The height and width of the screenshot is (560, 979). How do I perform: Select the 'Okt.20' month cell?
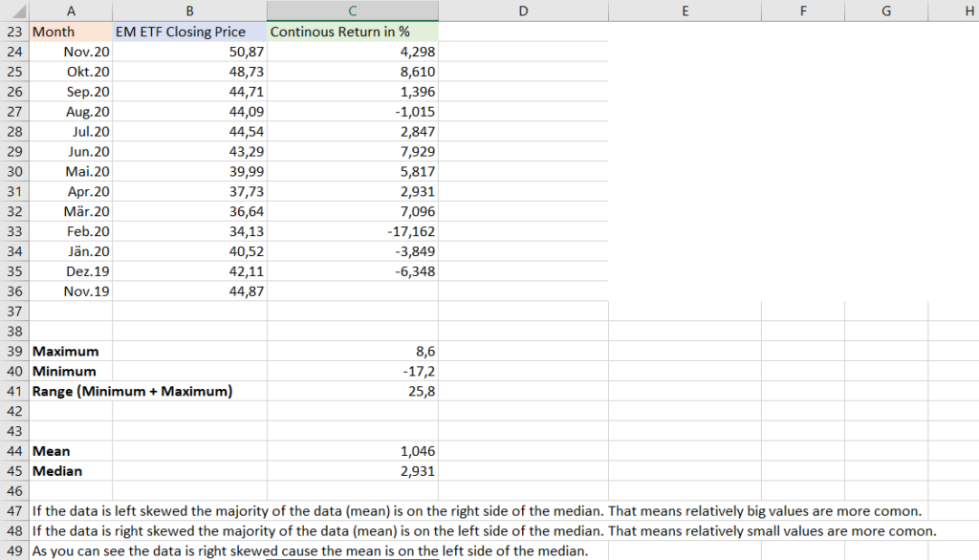point(71,72)
